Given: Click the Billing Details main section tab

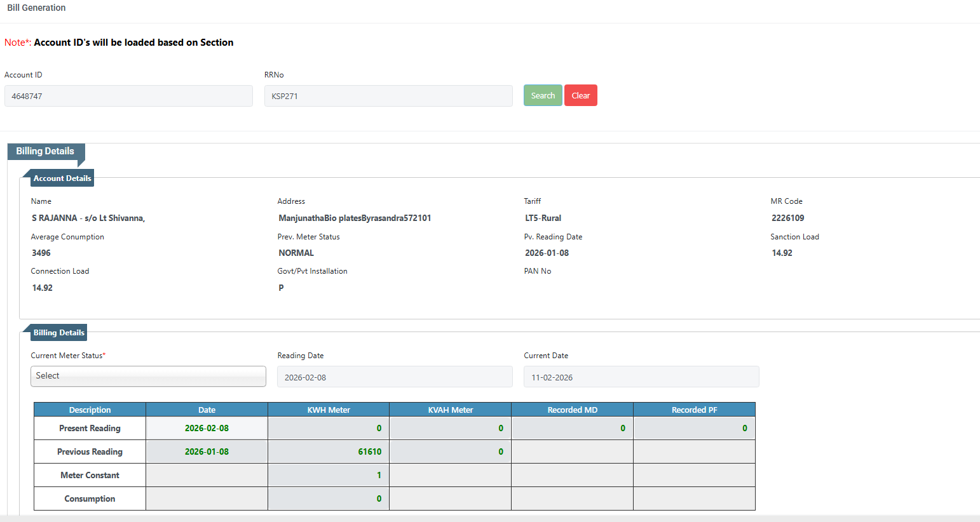Looking at the screenshot, I should point(45,151).
